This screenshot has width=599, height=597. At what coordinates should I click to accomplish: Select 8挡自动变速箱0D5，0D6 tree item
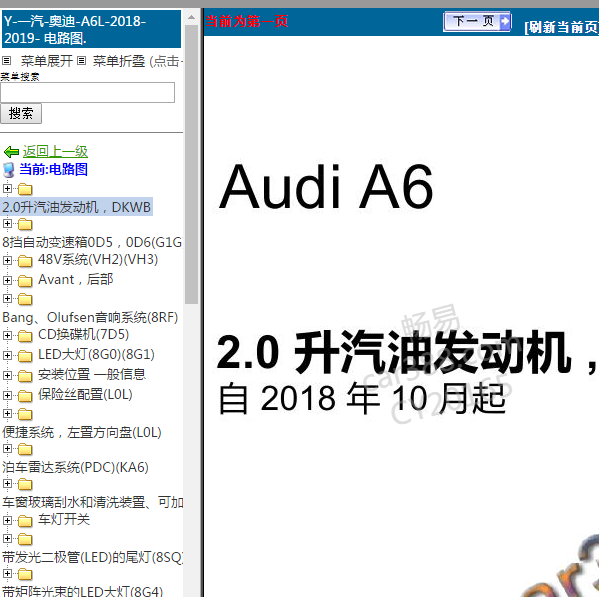click(x=92, y=242)
